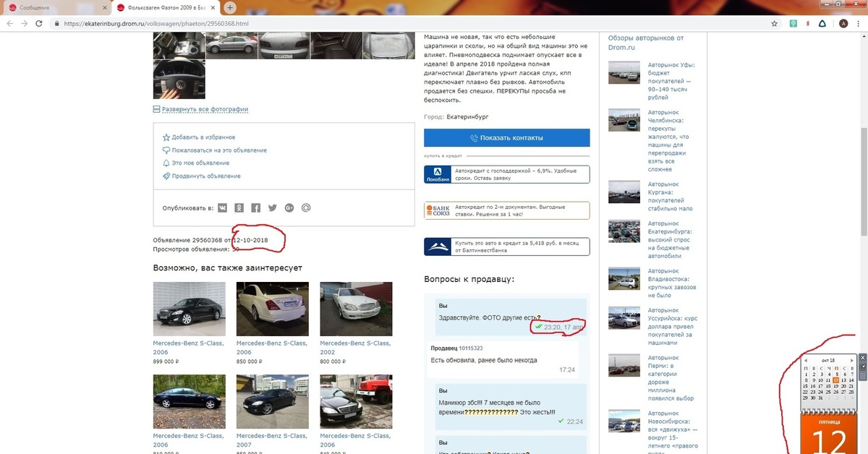
Task: Select day 19 in the calendar gadget
Action: (x=836, y=385)
